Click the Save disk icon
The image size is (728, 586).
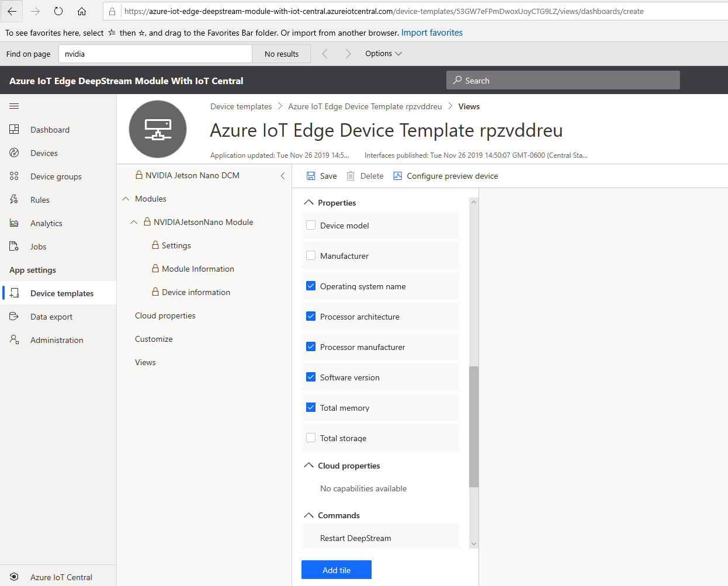311,176
